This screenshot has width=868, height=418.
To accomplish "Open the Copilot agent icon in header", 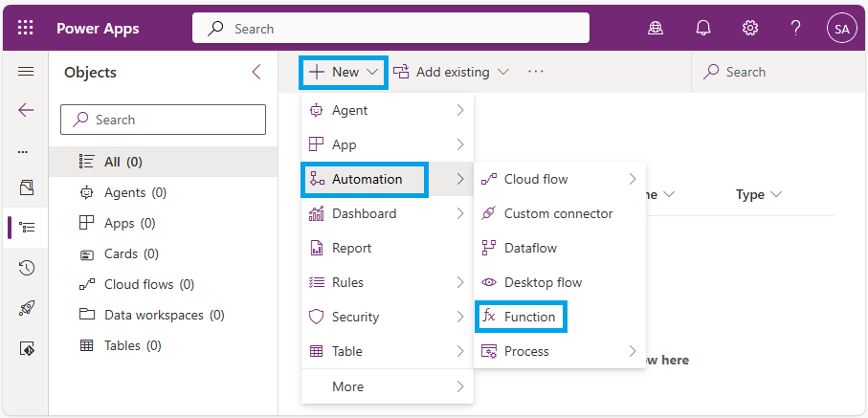I will click(656, 28).
